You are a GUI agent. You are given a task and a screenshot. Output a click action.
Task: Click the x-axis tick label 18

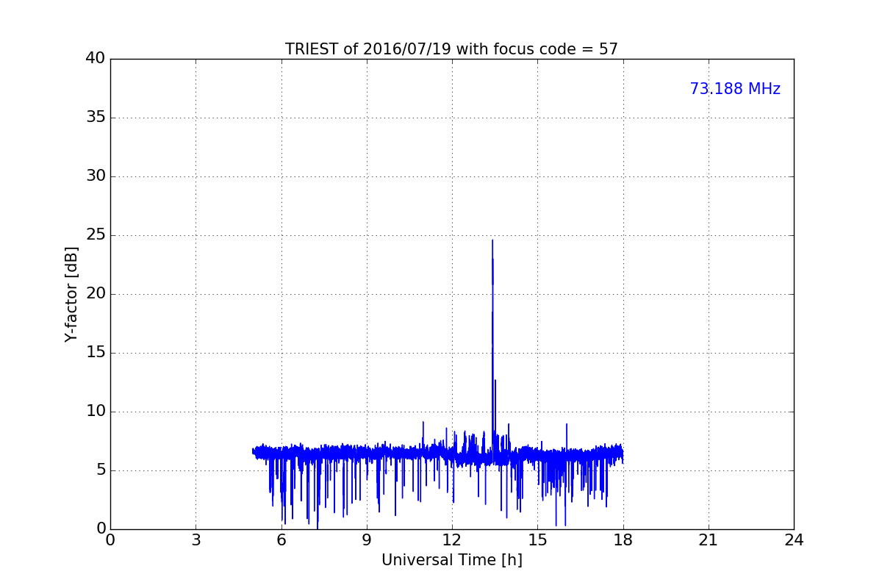[x=623, y=539]
